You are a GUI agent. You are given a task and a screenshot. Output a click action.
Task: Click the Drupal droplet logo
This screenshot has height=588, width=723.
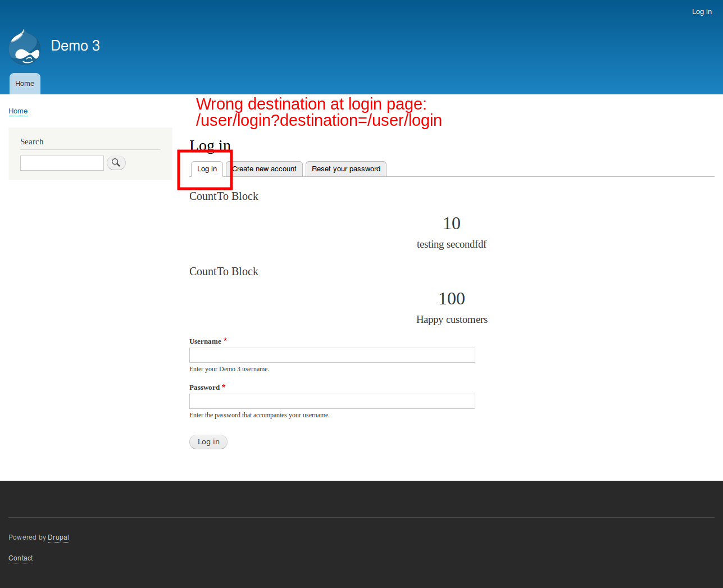[24, 47]
